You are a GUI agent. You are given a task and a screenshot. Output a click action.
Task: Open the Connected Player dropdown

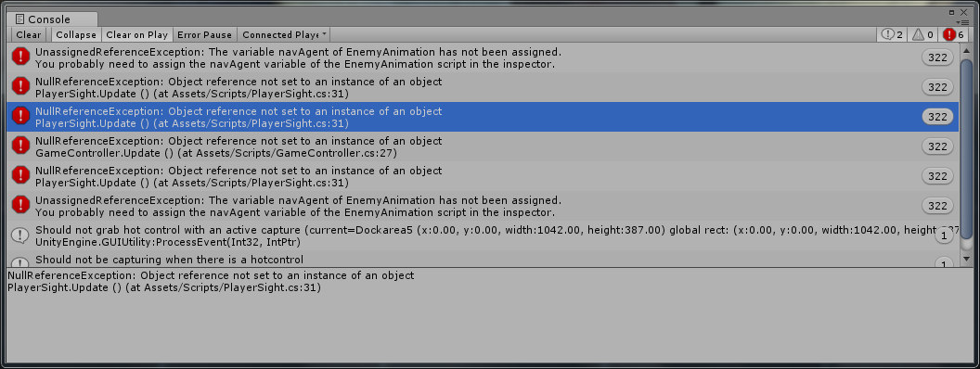tap(284, 35)
